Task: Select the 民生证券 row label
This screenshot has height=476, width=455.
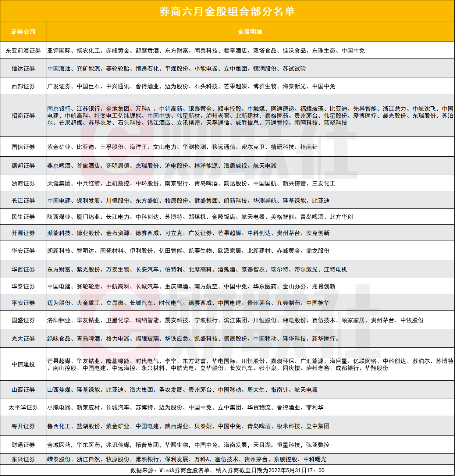Action: click(23, 217)
